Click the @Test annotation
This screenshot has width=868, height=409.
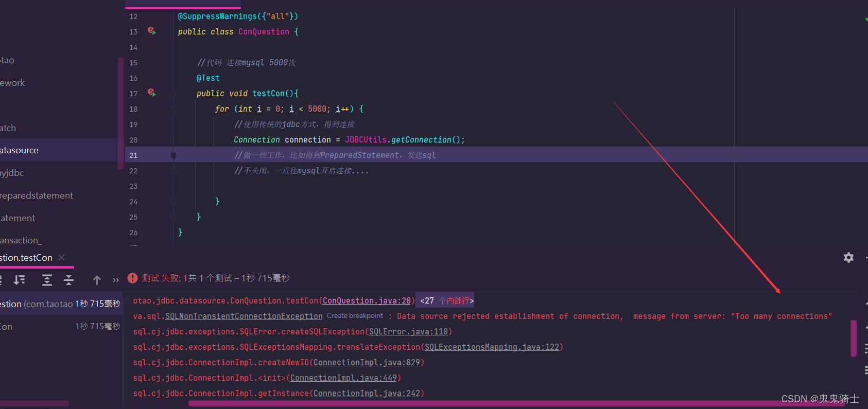[208, 78]
